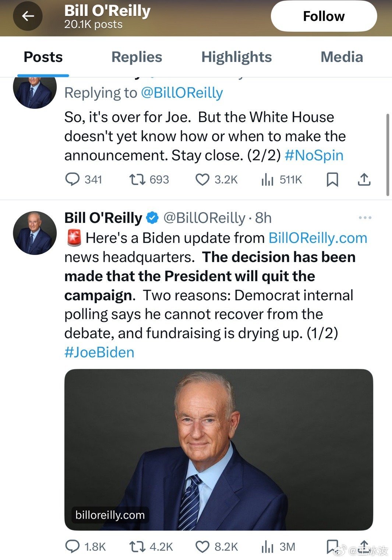Open the BillOReilly.com link in tweet
Screen dimensions: 392x560
tap(318, 238)
